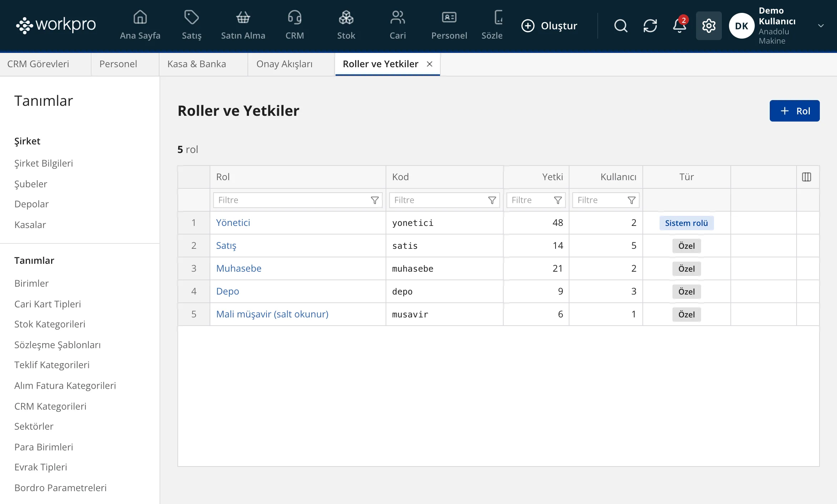Open the Muhasebe role link

239,268
